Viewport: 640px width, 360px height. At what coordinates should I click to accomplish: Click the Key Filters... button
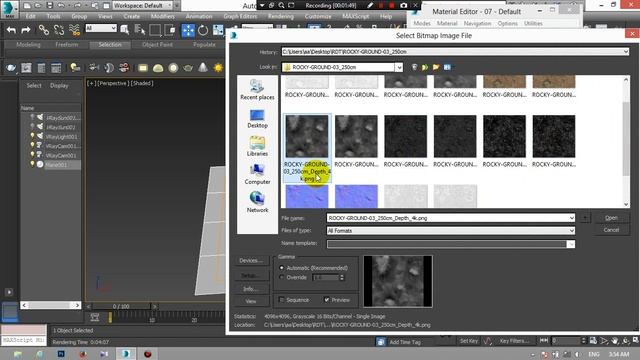coord(514,341)
